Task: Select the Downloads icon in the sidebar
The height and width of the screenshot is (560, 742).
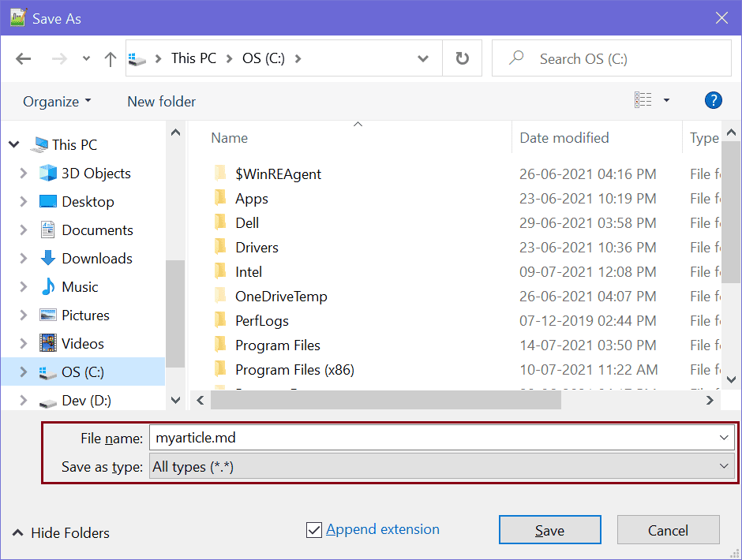Action: 47,258
